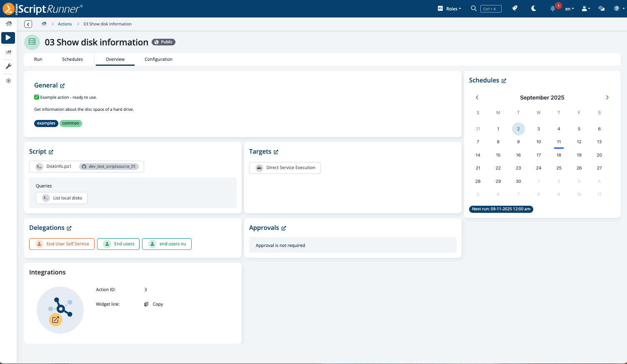Screen dimensions: 627x364
Task: Toggle dark mode moon icon
Action: (534, 8)
